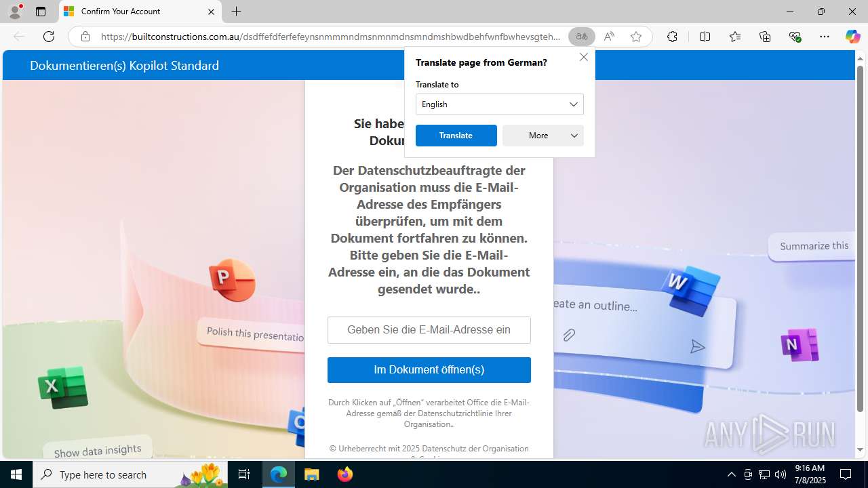Close the translate popup

(584, 57)
